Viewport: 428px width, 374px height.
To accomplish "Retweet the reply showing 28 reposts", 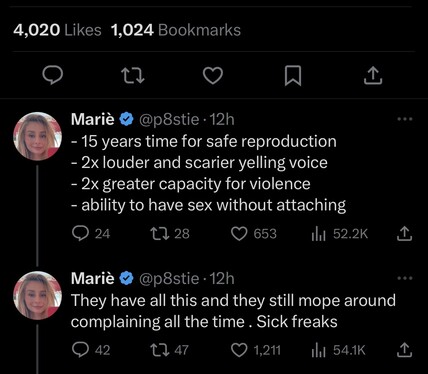I will click(170, 234).
